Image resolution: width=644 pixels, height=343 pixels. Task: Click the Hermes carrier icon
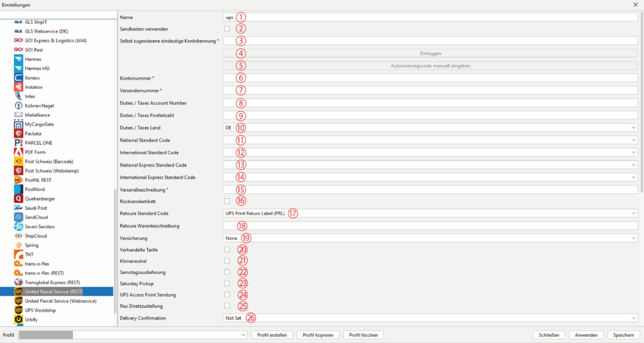pos(18,59)
